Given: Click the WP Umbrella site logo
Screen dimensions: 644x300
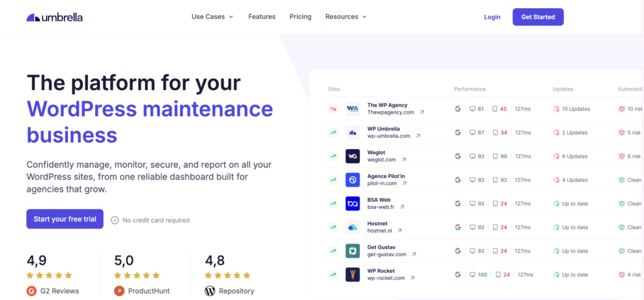Looking at the screenshot, I should (353, 133).
